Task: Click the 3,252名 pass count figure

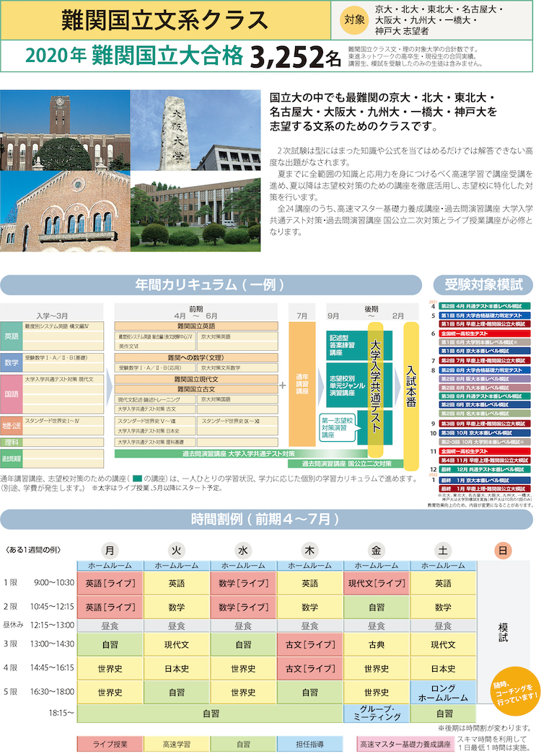Action: (295, 57)
